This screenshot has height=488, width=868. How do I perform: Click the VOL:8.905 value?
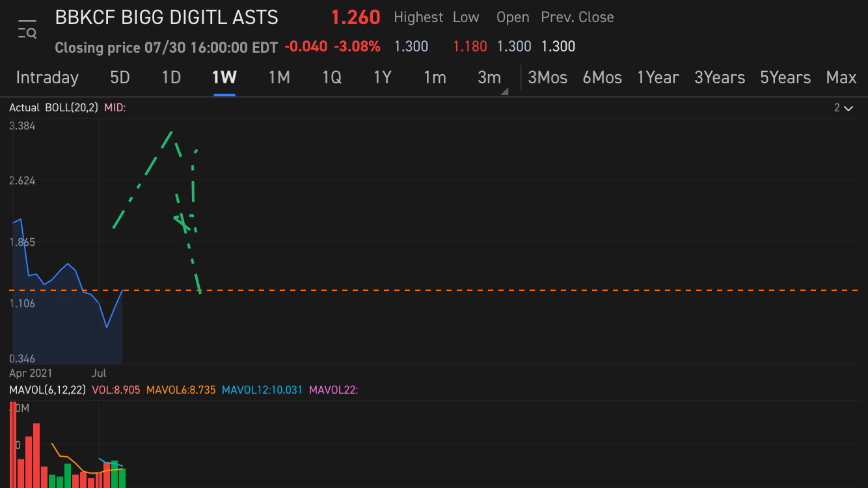click(x=116, y=390)
